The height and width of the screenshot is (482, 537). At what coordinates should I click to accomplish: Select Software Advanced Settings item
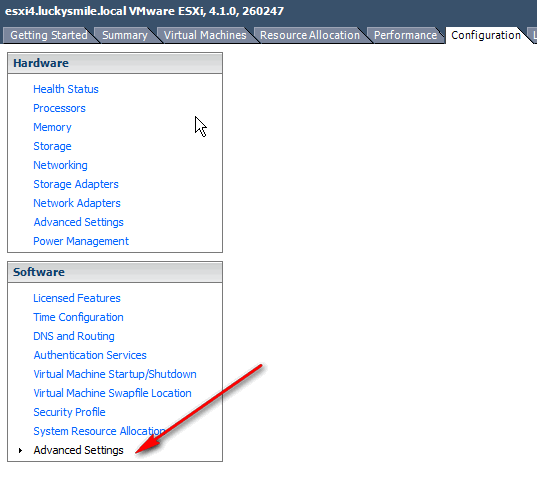pos(78,450)
